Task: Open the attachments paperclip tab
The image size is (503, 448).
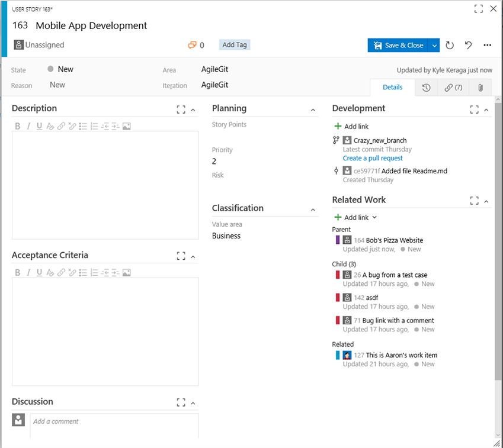Action: (480, 88)
